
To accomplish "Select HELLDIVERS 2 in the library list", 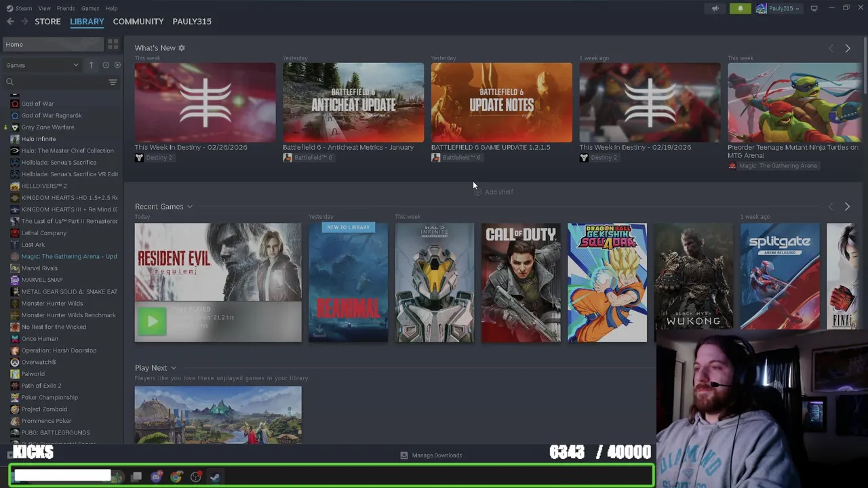I will (43, 186).
